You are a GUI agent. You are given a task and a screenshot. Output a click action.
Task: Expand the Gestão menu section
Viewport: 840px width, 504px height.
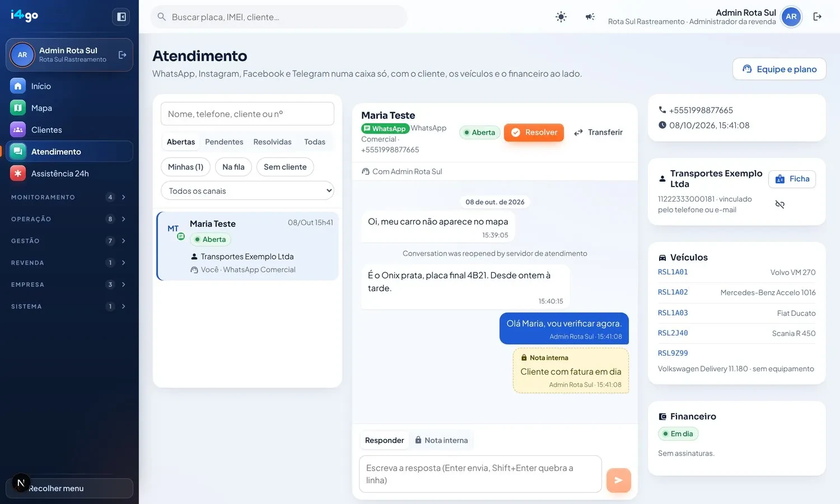click(x=69, y=241)
